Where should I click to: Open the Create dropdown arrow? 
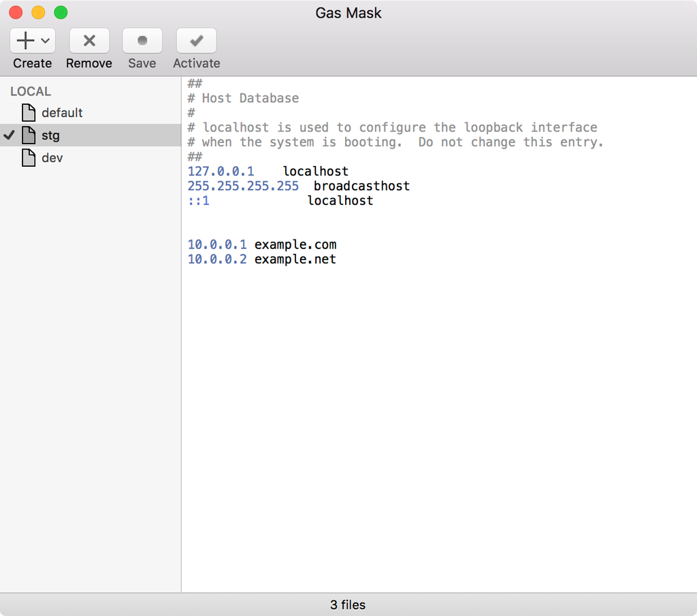[45, 41]
